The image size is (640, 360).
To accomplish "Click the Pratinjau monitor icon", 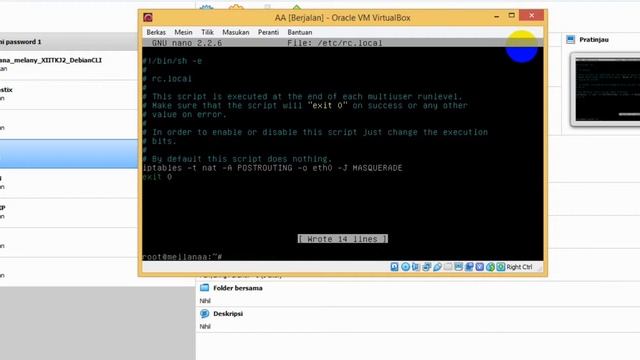I will coord(571,40).
